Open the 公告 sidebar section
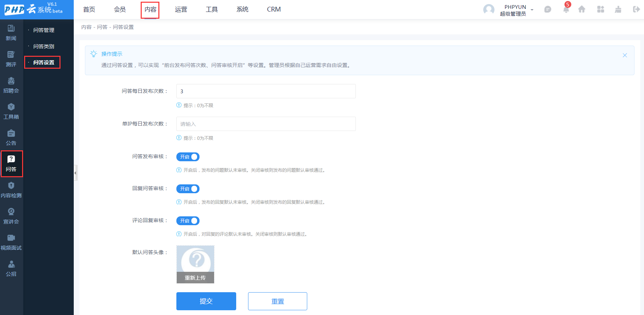 click(x=11, y=138)
